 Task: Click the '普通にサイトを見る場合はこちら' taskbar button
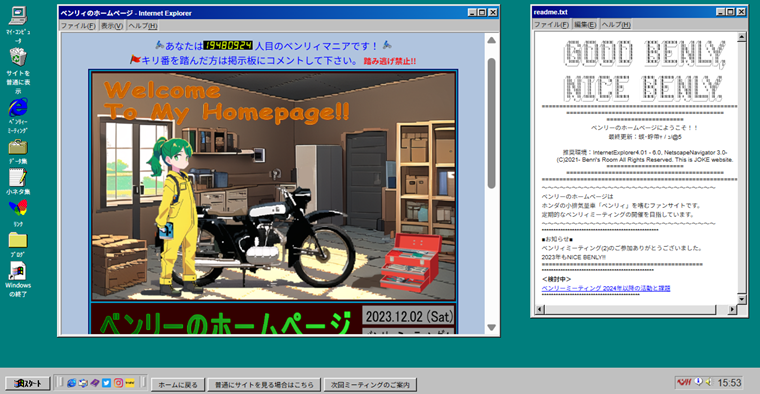264,384
